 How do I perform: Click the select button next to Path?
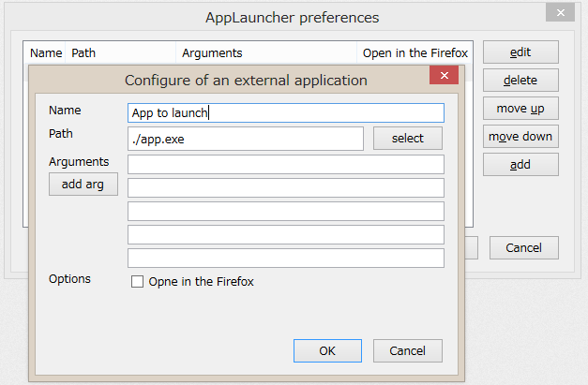point(408,139)
